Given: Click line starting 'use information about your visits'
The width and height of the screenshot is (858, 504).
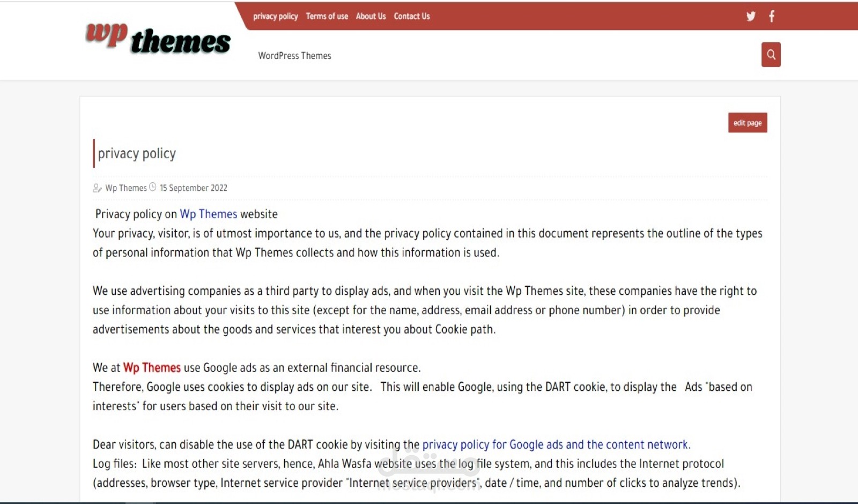Looking at the screenshot, I should coord(406,310).
